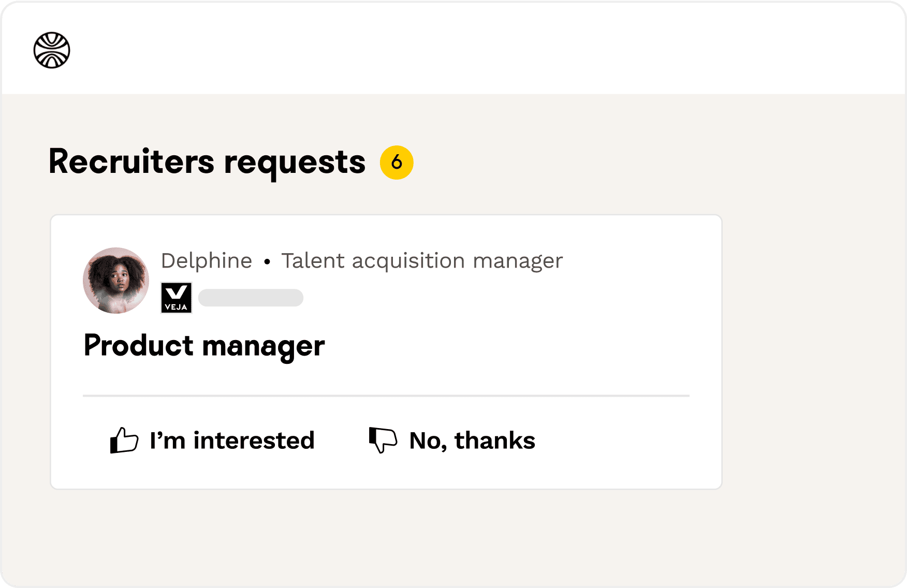
Task: Click the globe logo in header
Action: pos(52,50)
